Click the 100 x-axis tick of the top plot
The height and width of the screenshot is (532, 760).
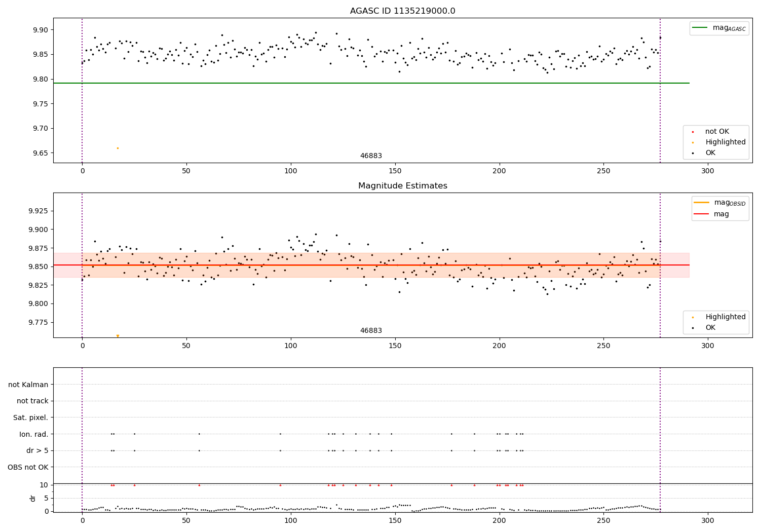tap(291, 171)
